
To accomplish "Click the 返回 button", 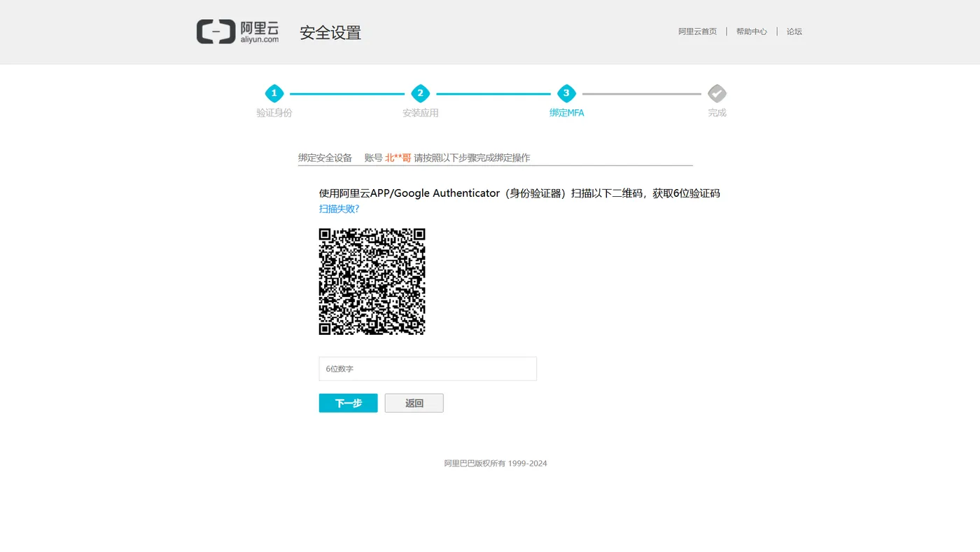I will (414, 403).
